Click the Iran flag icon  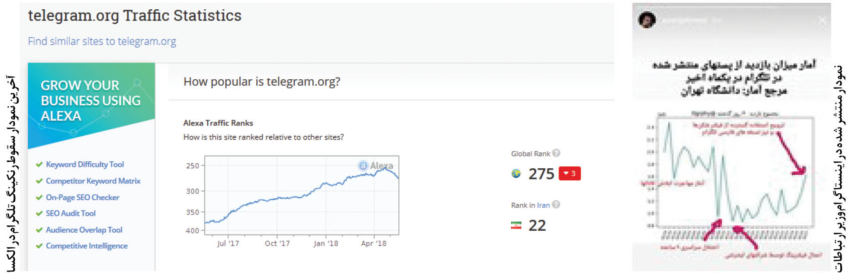coord(516,225)
